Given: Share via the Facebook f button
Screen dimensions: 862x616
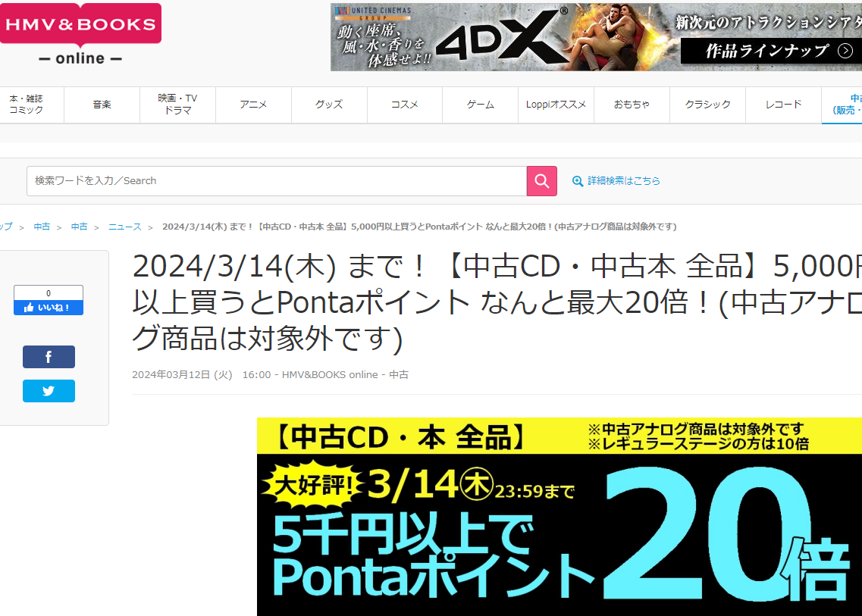Looking at the screenshot, I should pos(49,357).
